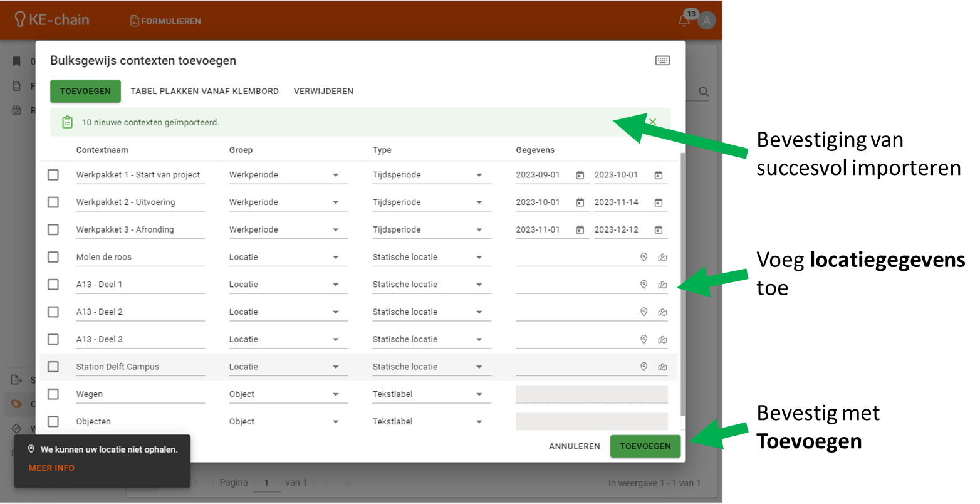The width and height of the screenshot is (980, 504).
Task: Select Tabel plakken vanaf klembord option
Action: click(x=204, y=92)
